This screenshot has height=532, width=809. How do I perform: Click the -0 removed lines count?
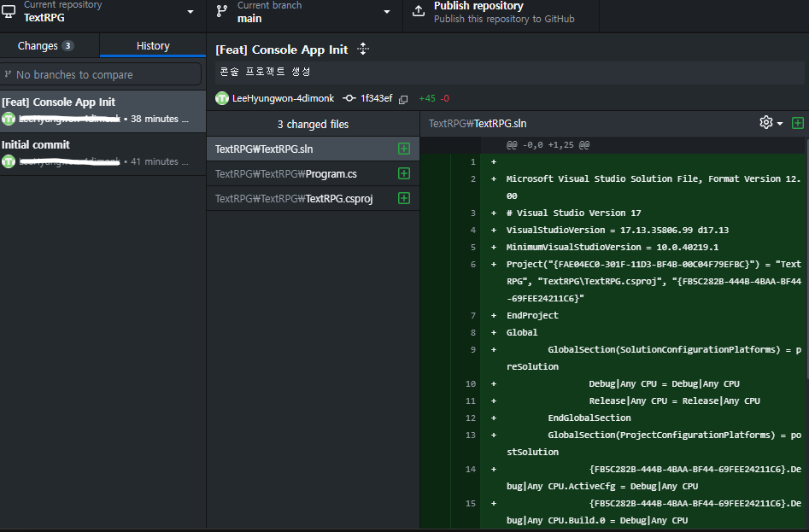445,98
